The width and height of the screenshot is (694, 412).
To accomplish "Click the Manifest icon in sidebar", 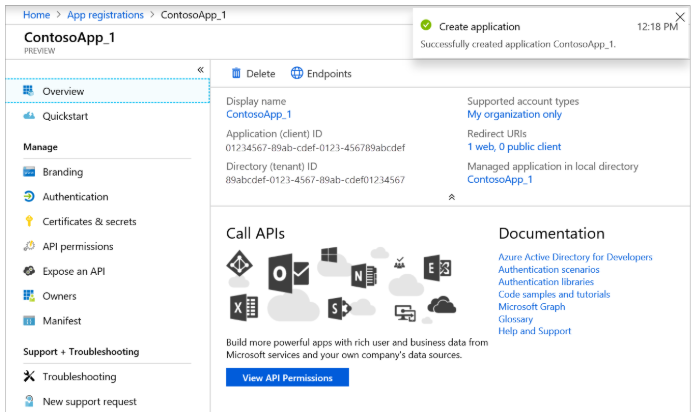I will tap(29, 320).
